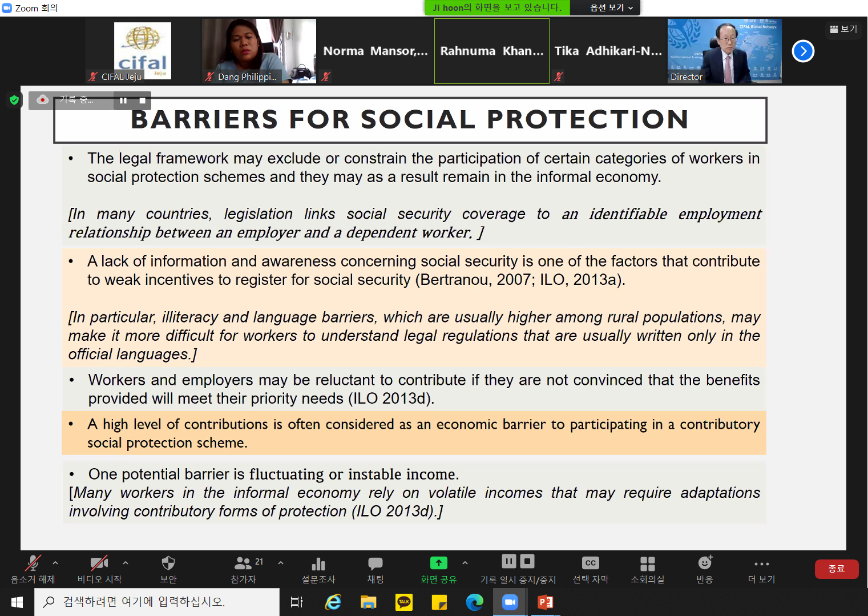Click muted mic icon on Tika Adhikari tile

point(559,77)
